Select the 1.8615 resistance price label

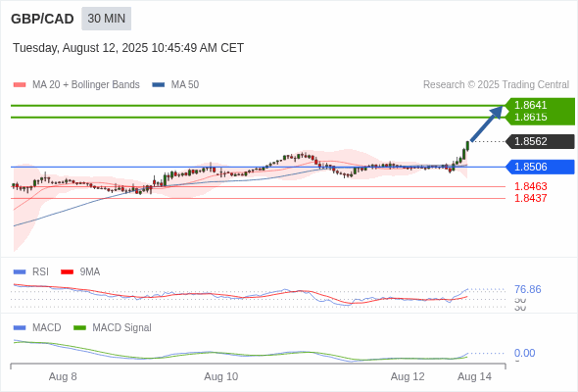(x=530, y=117)
